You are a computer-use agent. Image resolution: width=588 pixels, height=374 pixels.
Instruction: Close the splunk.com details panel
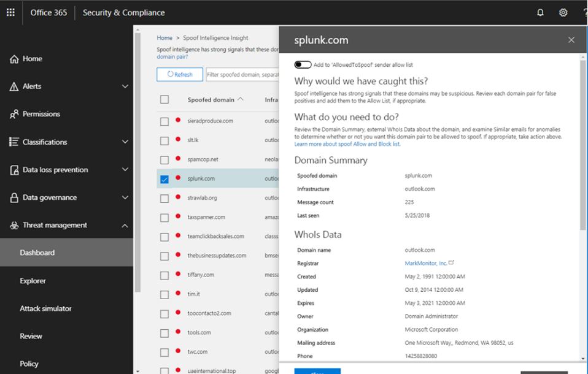pos(571,40)
